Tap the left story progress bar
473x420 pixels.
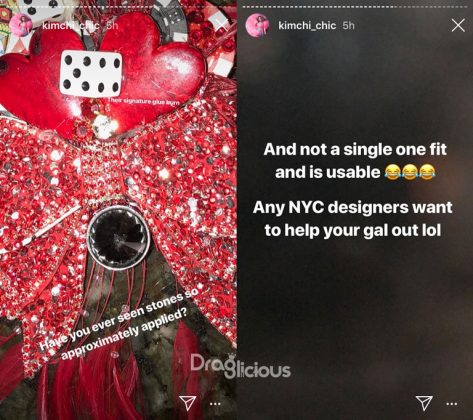coord(118,6)
